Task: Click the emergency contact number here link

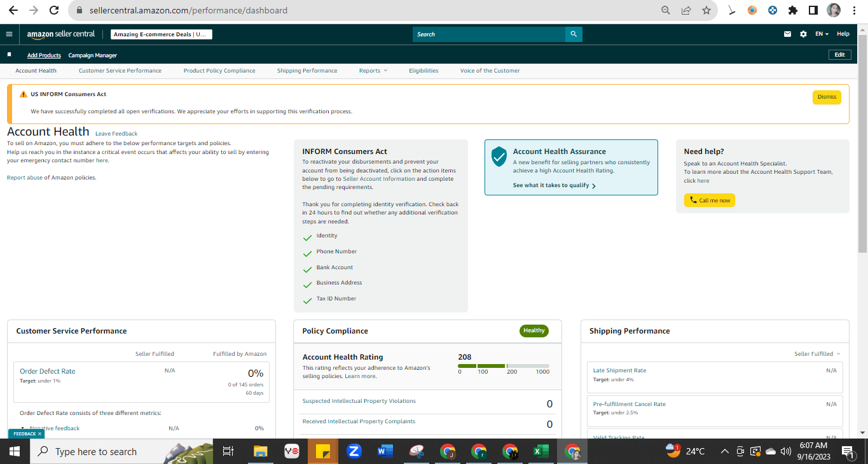Action: tap(102, 160)
